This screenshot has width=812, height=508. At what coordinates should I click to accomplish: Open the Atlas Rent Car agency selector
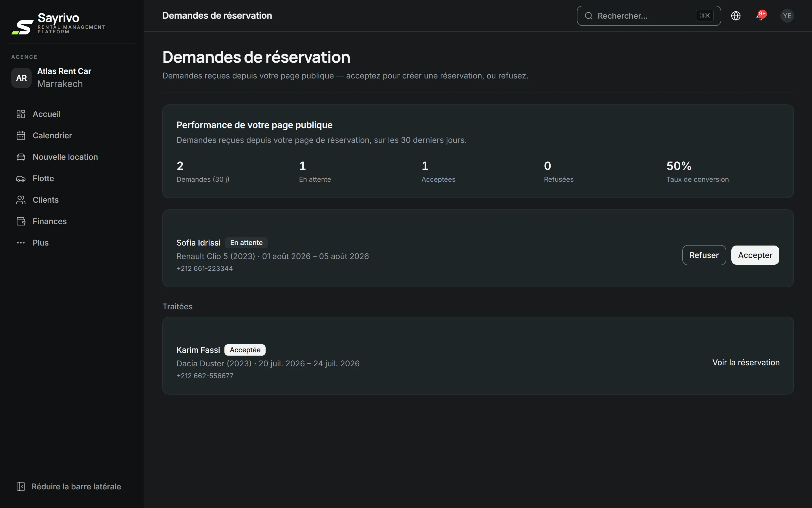[x=72, y=78]
